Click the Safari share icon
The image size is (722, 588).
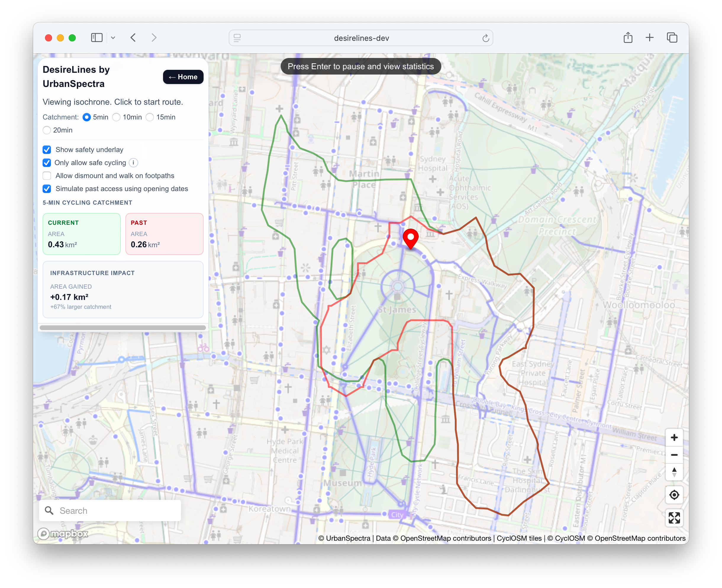[x=628, y=38]
